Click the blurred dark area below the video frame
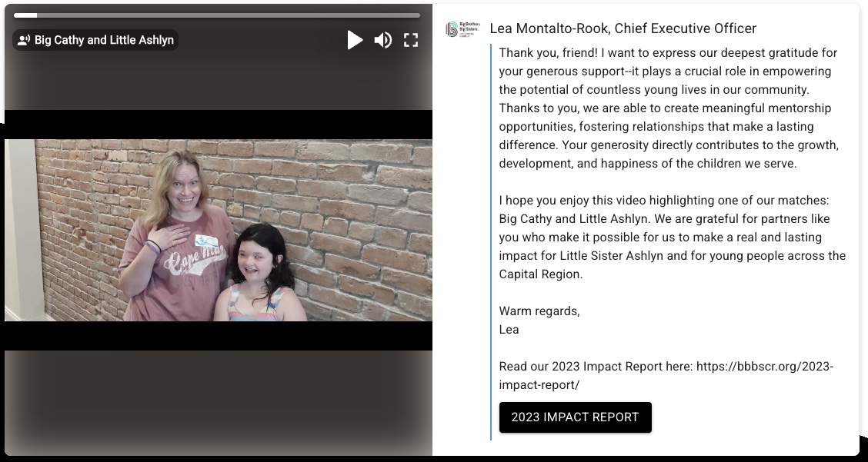 tap(215, 400)
